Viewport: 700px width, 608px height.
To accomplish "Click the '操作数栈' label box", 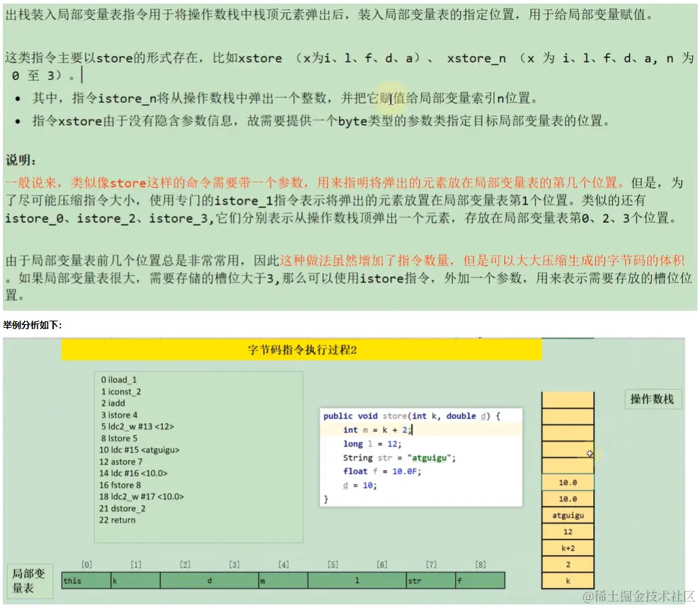I will [x=653, y=399].
